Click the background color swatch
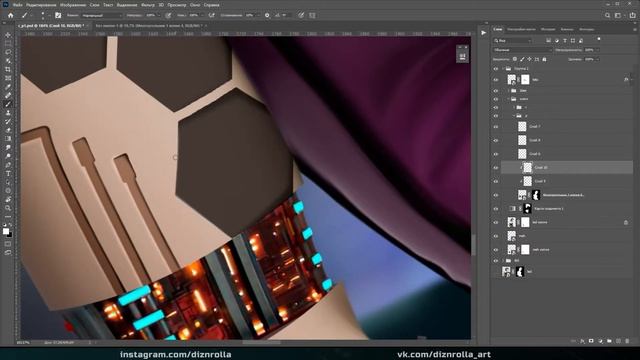The image size is (640, 360). pos(9,235)
